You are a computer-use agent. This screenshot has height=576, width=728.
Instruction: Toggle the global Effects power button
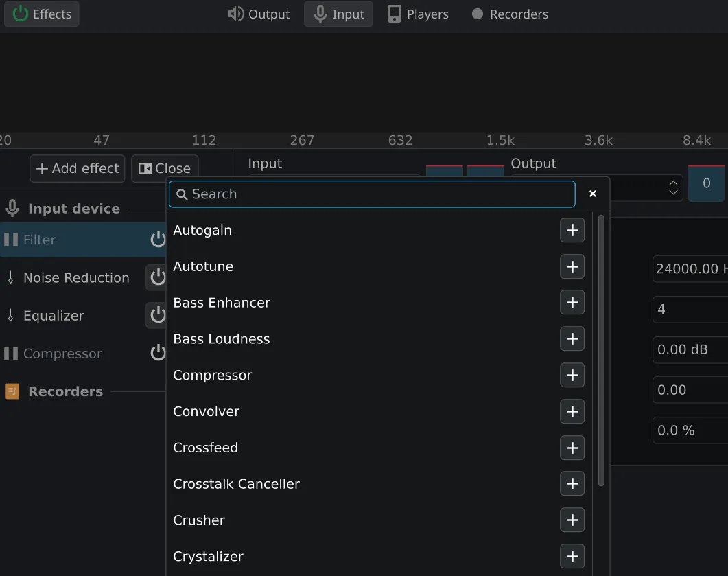tap(41, 14)
